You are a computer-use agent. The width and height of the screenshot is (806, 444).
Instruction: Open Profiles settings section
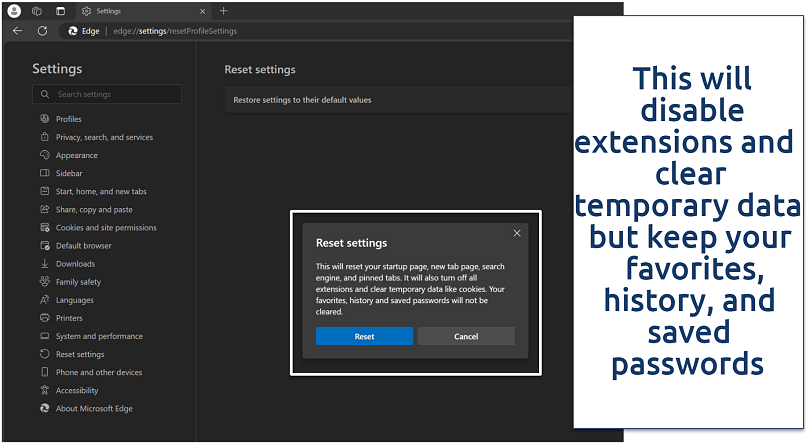(x=68, y=119)
